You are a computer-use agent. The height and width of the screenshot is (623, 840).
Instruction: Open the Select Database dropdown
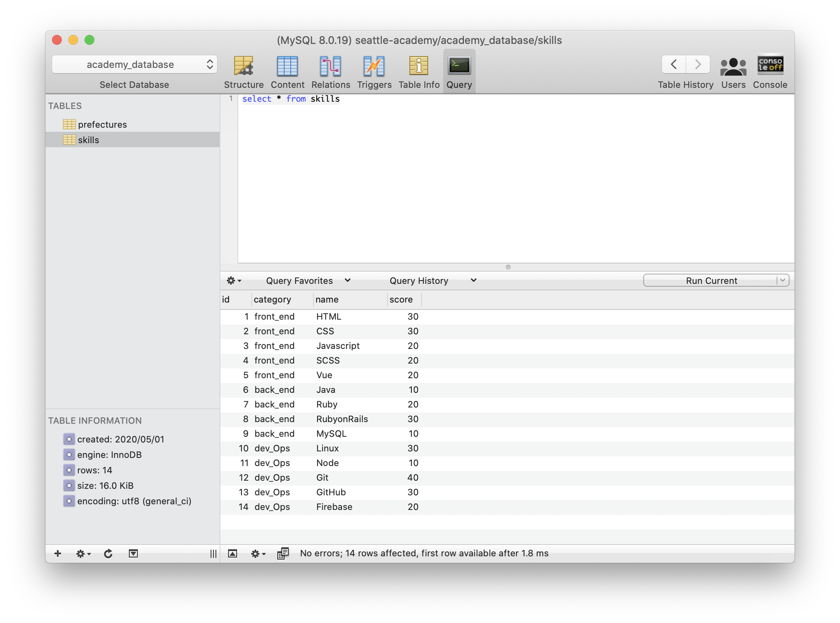click(x=134, y=64)
